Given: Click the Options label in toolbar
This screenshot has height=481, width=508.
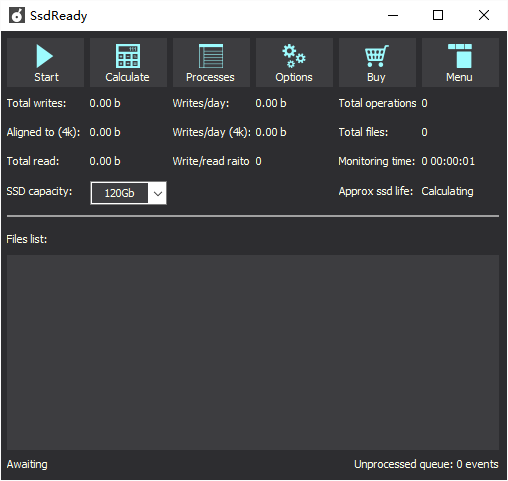Looking at the screenshot, I should click(x=294, y=77).
